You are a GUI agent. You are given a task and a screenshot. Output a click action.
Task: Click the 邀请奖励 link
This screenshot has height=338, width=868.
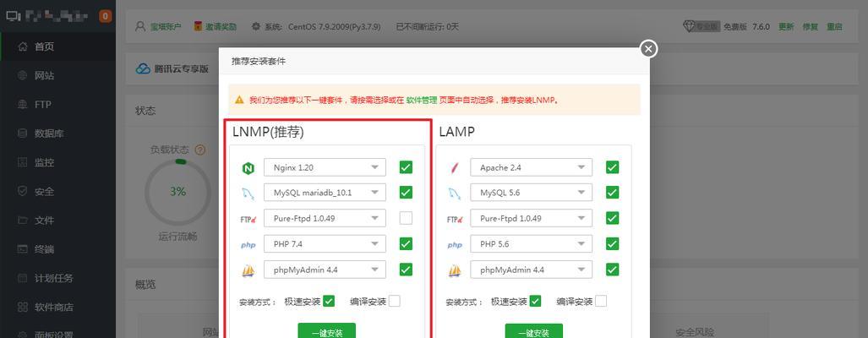[x=221, y=26]
